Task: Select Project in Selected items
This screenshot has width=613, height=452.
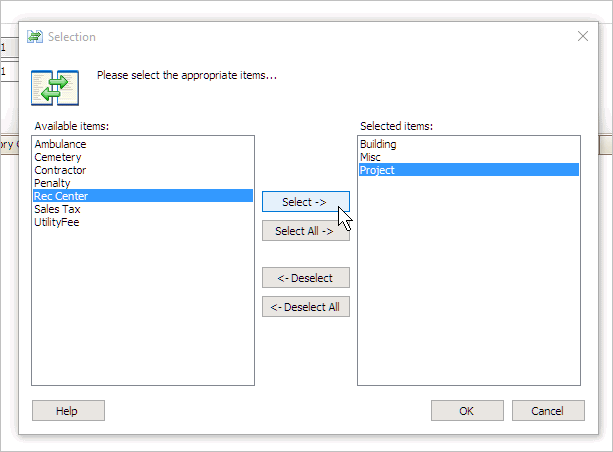Action: click(x=377, y=170)
